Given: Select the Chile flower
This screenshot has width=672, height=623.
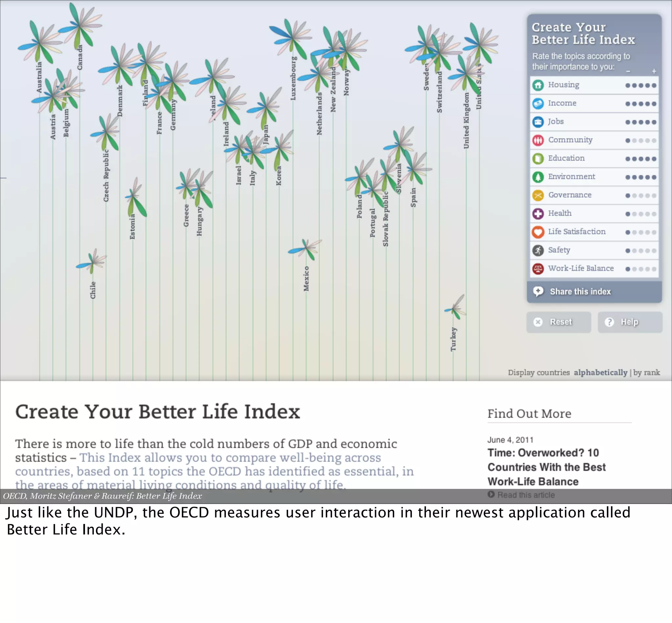Looking at the screenshot, I should [92, 262].
